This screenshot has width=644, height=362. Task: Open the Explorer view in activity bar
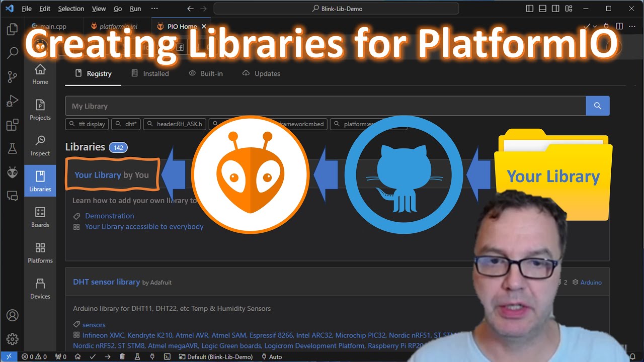tap(12, 29)
